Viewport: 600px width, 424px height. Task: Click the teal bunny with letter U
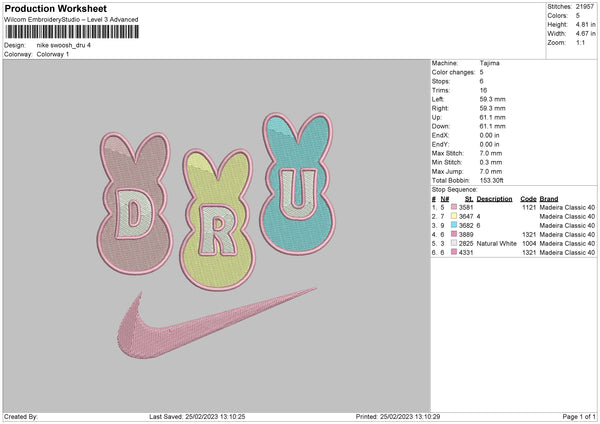297,184
